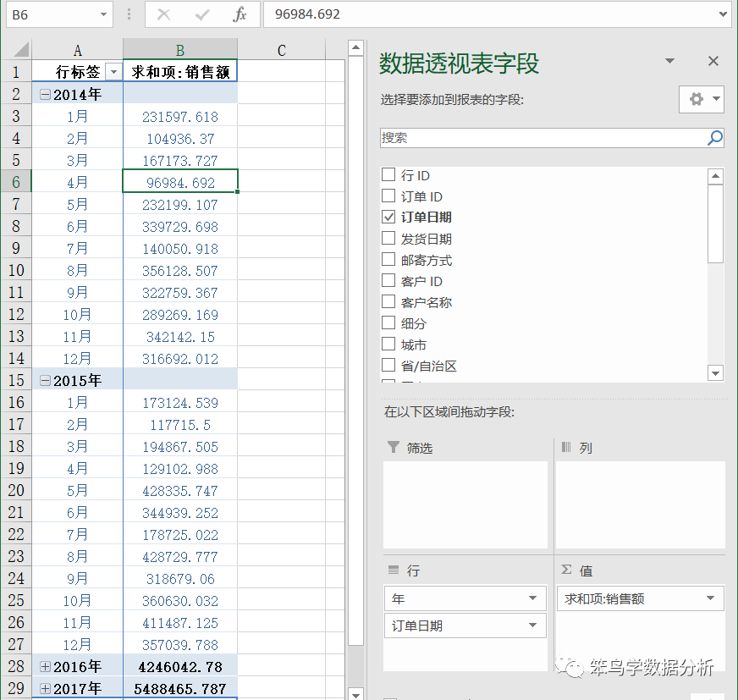
Task: Click the 行 rows area icon
Action: [x=394, y=570]
